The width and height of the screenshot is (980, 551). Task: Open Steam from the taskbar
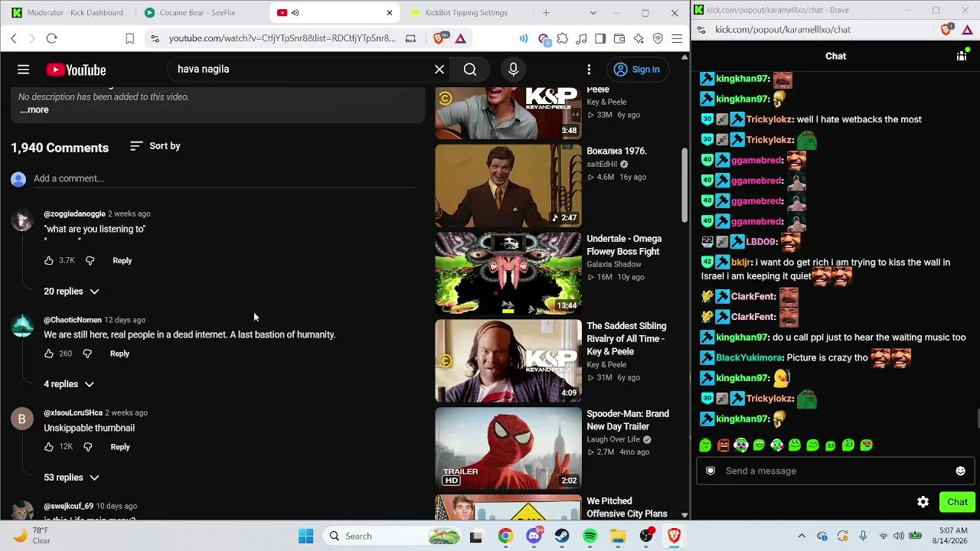pyautogui.click(x=562, y=536)
